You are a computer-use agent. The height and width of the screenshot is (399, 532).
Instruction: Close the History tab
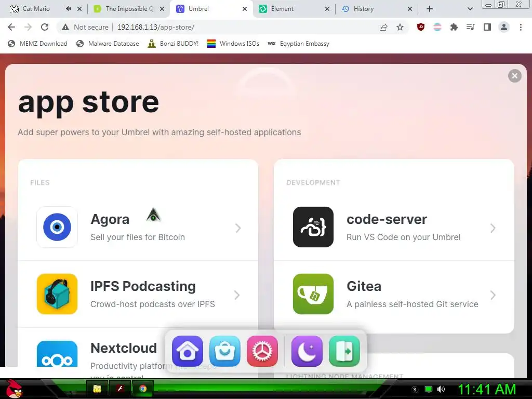pos(410,9)
